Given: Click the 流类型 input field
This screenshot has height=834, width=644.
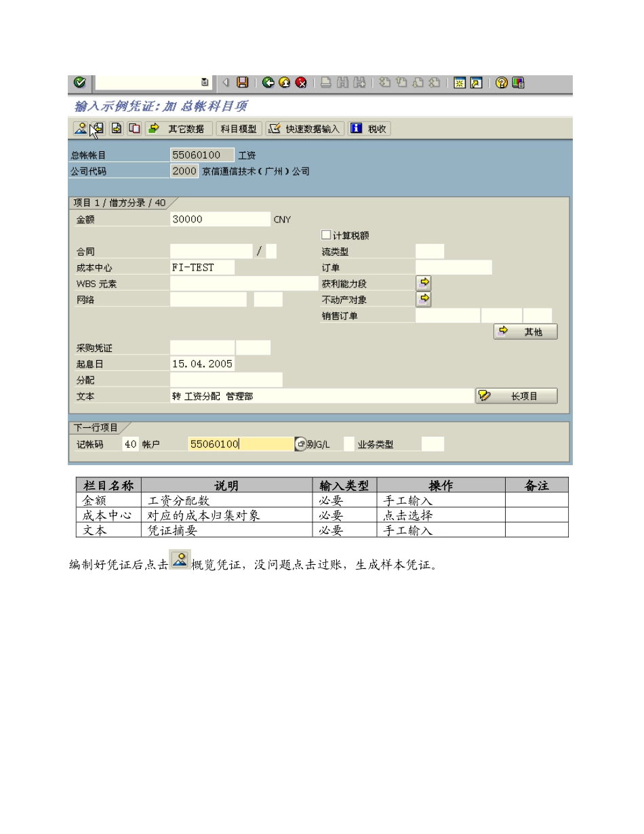Looking at the screenshot, I should [x=430, y=252].
